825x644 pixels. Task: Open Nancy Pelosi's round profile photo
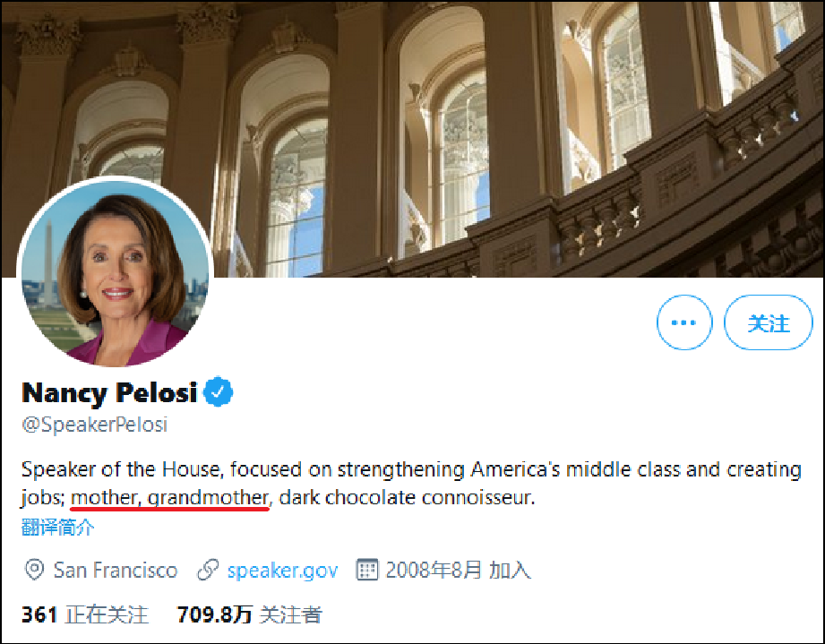(114, 271)
